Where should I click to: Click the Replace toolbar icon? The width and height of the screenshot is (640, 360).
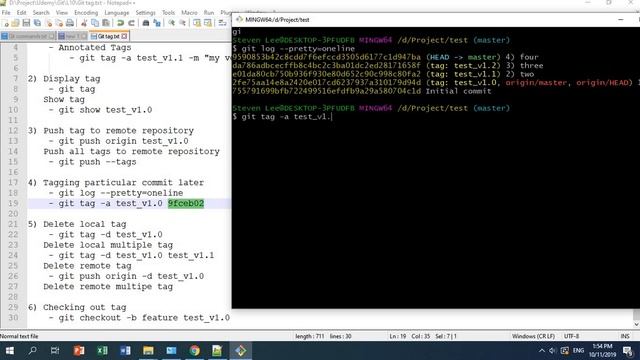[x=157, y=23]
